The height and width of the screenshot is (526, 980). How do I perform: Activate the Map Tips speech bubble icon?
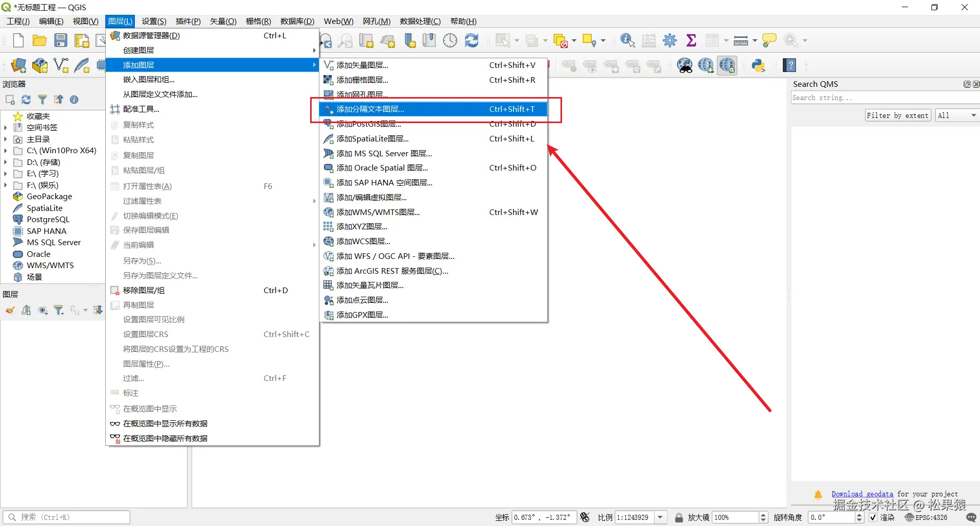pyautogui.click(x=769, y=40)
